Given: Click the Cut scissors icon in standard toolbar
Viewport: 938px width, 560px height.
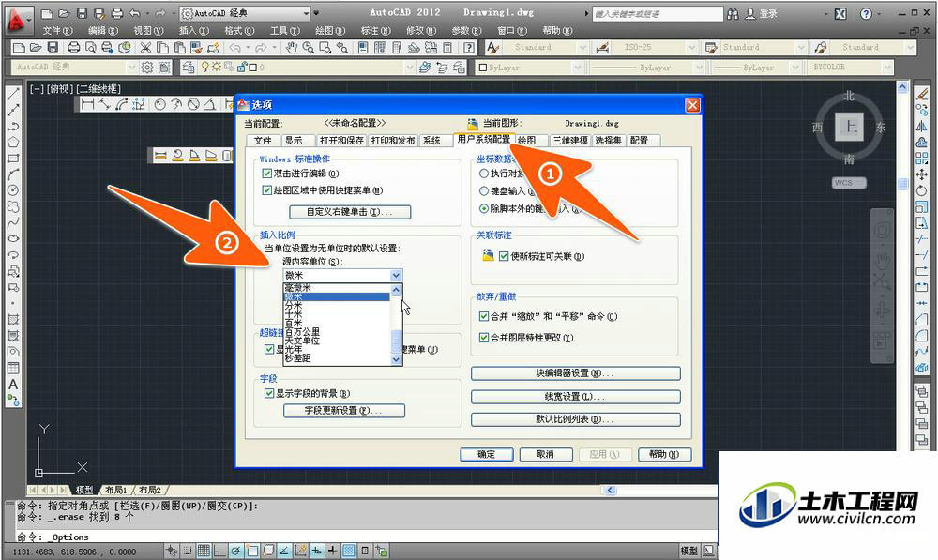Looking at the screenshot, I should [x=145, y=47].
